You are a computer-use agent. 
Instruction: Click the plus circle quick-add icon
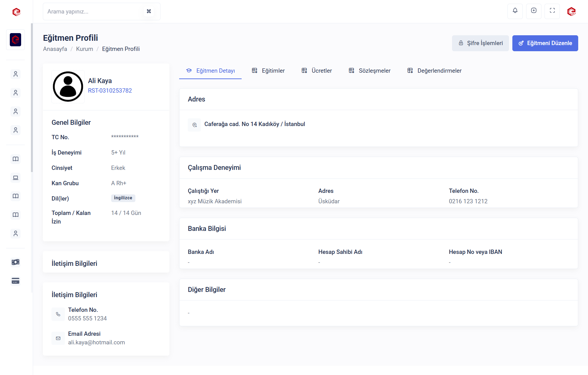[534, 11]
